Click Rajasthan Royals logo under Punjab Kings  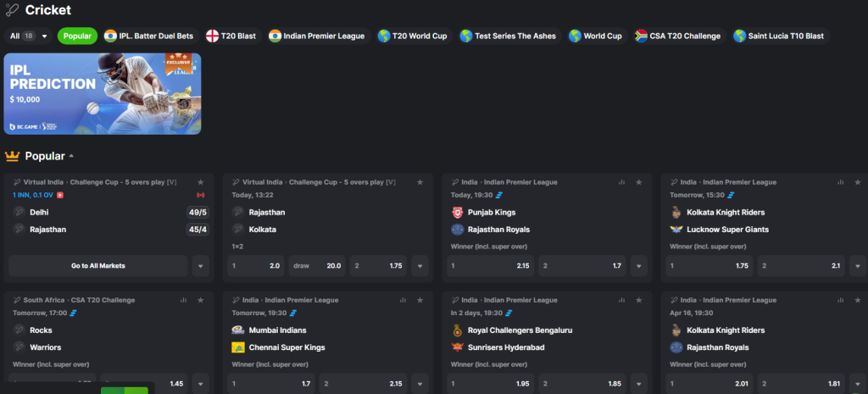click(457, 229)
